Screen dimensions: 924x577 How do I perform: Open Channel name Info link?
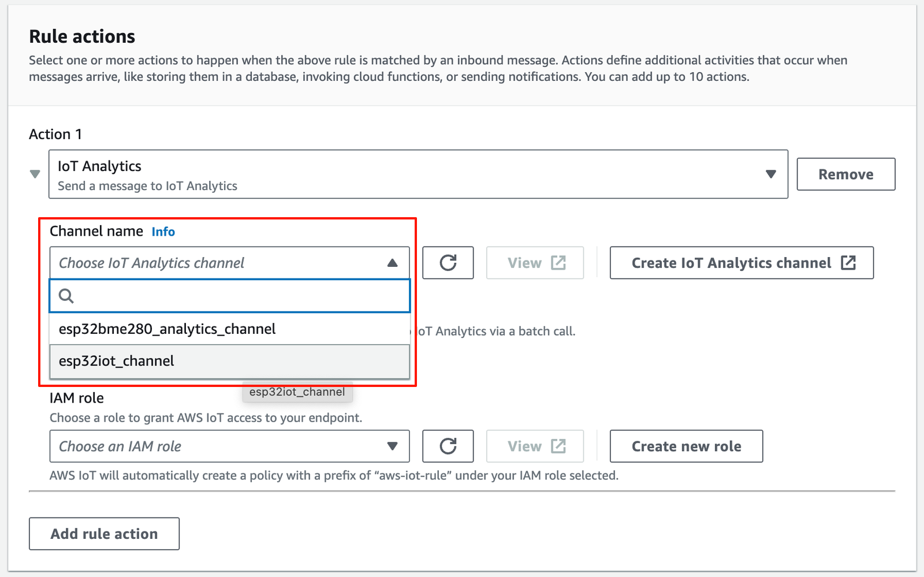pos(163,232)
